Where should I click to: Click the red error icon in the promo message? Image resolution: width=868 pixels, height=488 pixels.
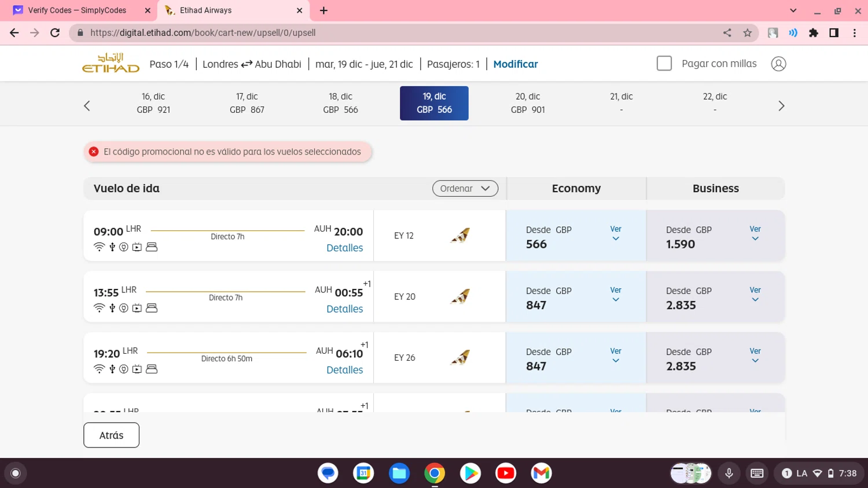94,152
